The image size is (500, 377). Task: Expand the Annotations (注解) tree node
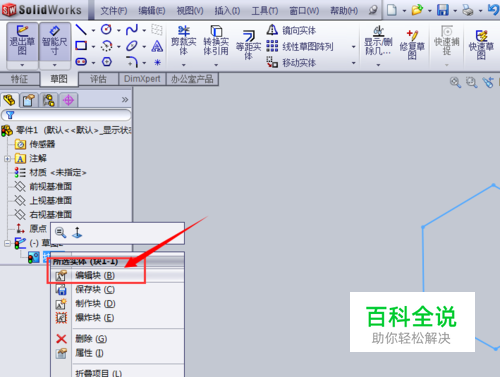[7, 159]
